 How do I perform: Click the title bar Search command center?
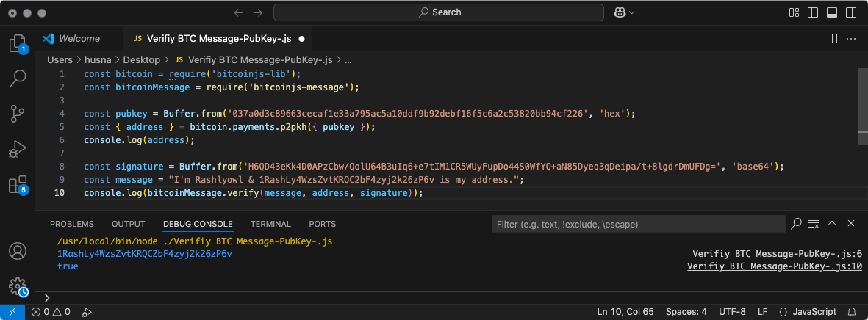click(439, 12)
